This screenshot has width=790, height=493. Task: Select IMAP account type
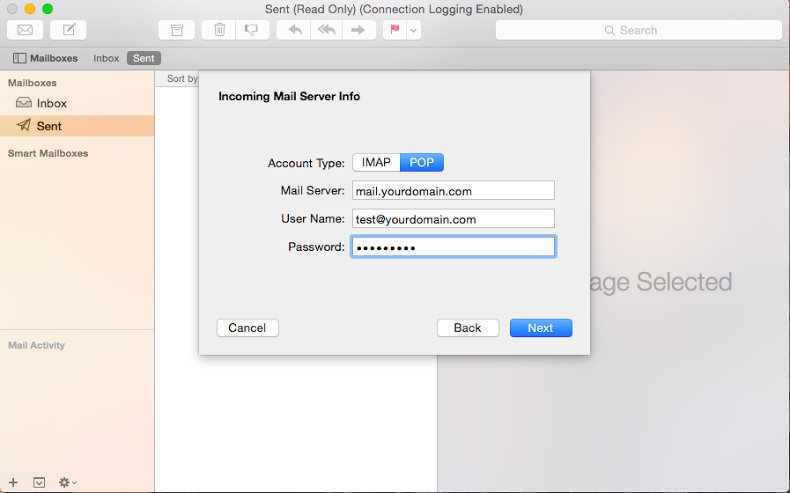pyautogui.click(x=376, y=163)
